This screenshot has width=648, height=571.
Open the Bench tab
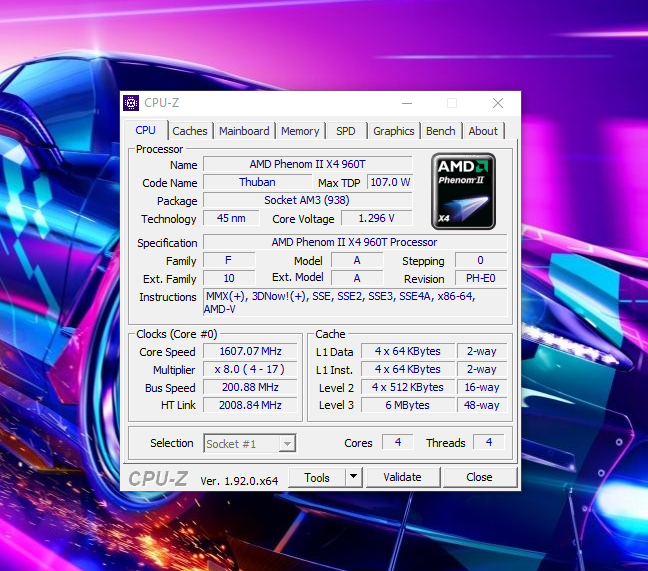(441, 131)
